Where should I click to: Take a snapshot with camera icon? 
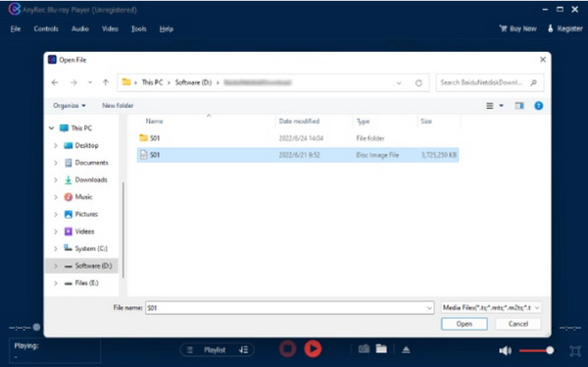tap(364, 349)
